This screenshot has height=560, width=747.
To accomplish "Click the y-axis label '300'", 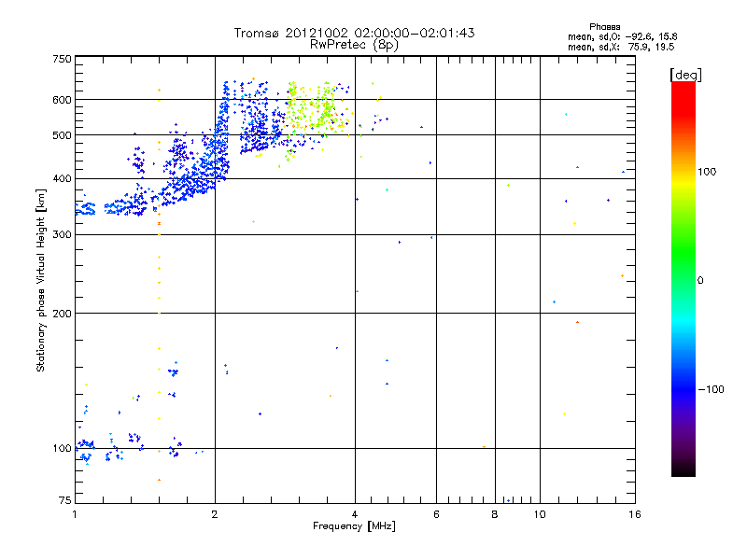I will (x=62, y=235).
